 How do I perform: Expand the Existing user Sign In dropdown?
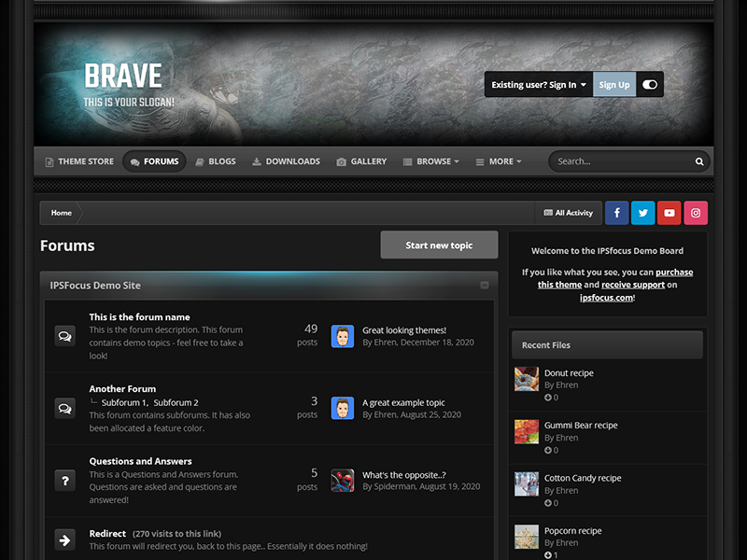539,85
